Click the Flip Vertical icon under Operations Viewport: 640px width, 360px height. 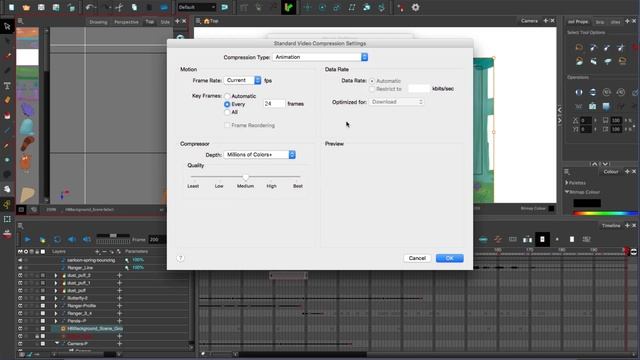593,92
